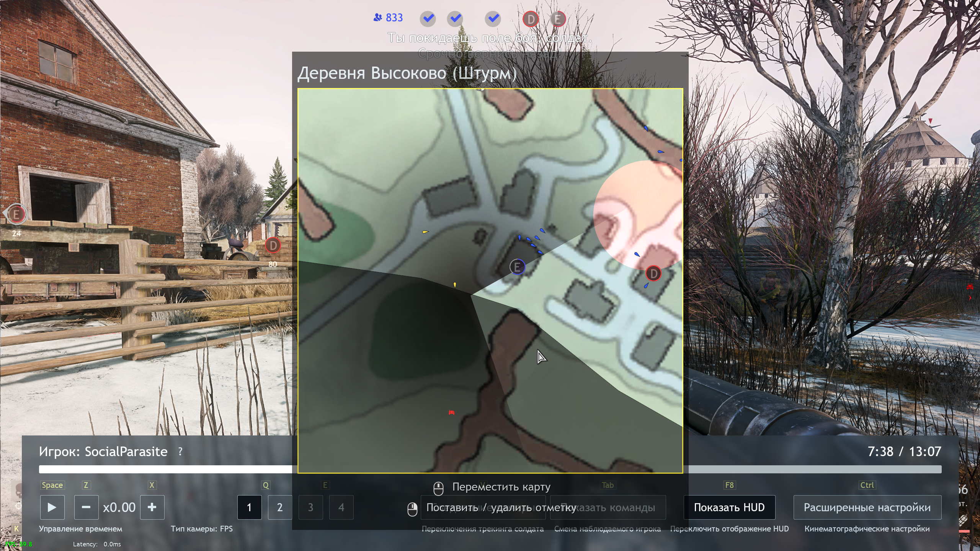Select camera type 3
The image size is (980, 551).
tap(310, 507)
